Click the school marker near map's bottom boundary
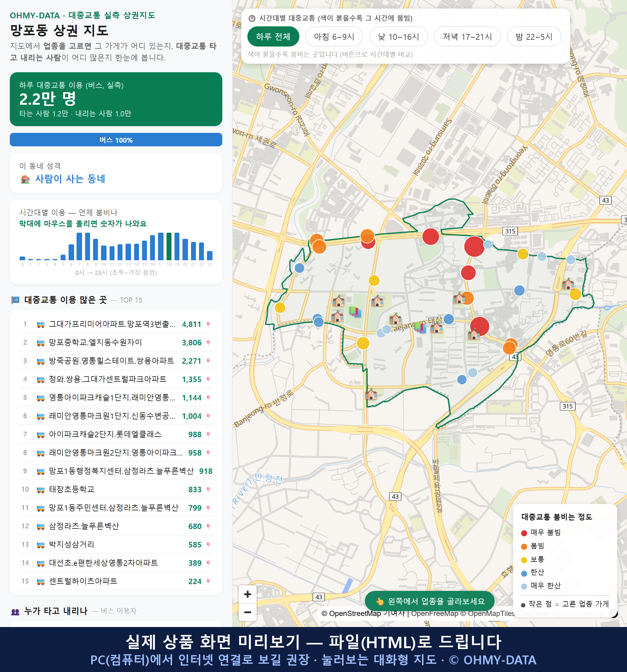 tap(371, 394)
